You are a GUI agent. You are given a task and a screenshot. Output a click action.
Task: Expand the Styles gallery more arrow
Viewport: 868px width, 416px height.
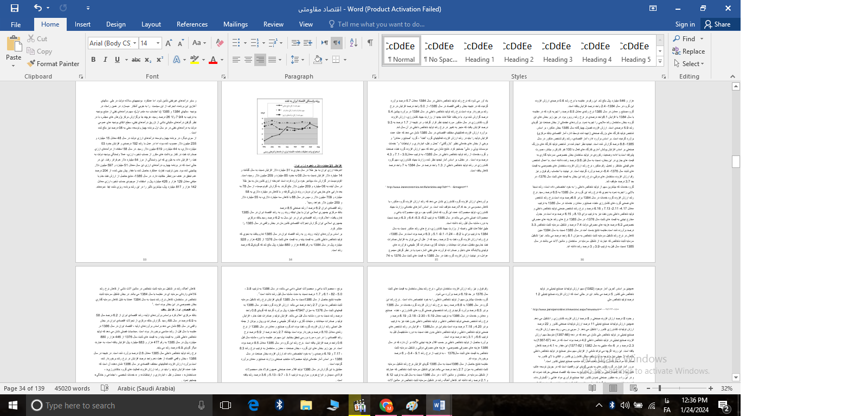[x=660, y=62]
